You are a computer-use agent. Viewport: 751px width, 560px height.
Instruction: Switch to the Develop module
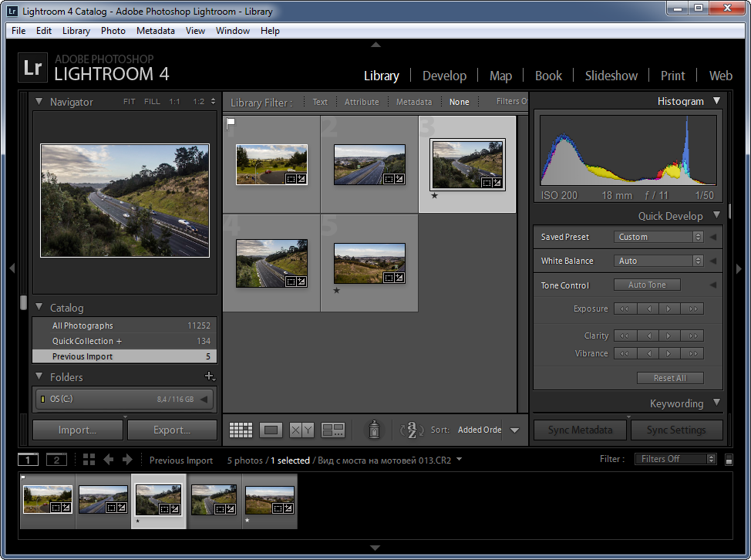pyautogui.click(x=444, y=76)
